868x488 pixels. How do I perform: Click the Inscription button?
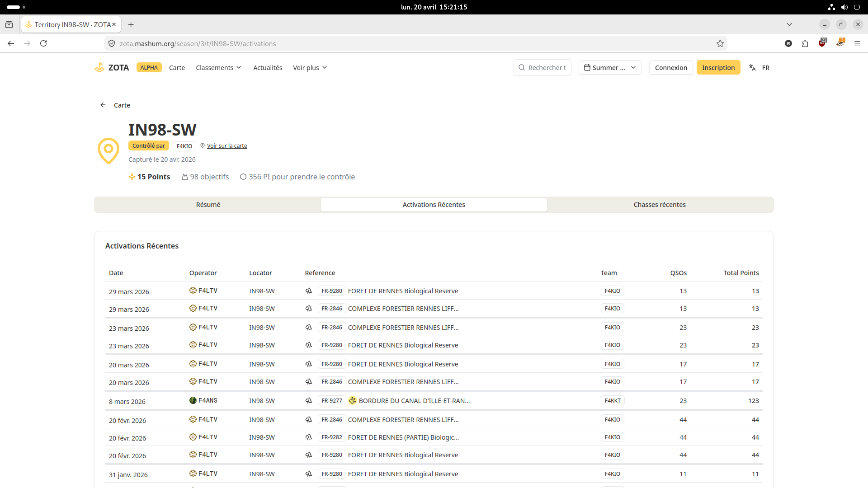[x=718, y=68]
